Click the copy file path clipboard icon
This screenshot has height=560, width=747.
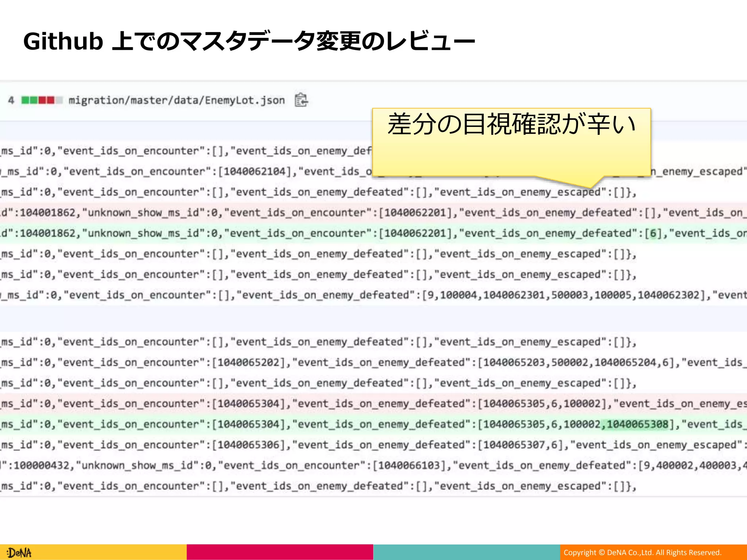click(301, 100)
